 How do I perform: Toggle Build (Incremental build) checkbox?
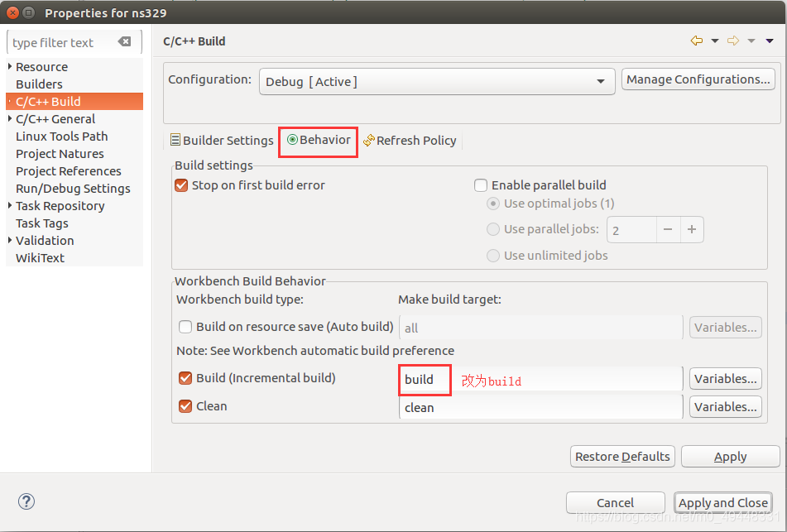[185, 378]
